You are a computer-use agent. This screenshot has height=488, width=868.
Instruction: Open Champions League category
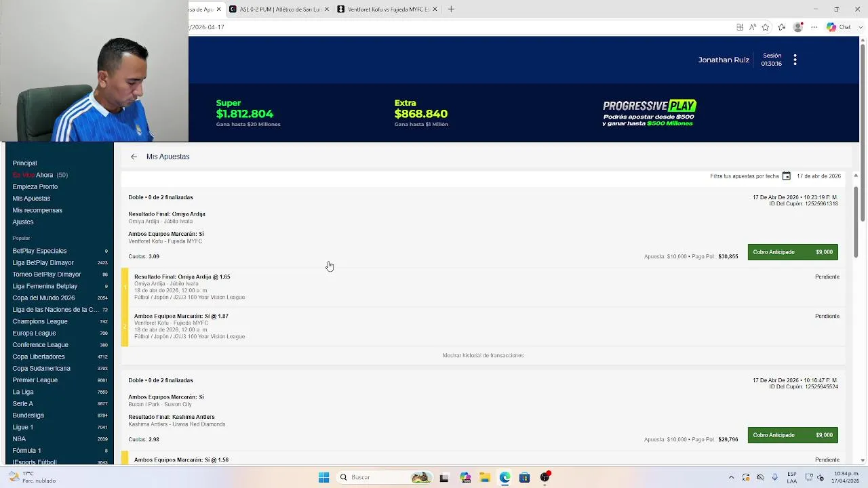point(60,321)
